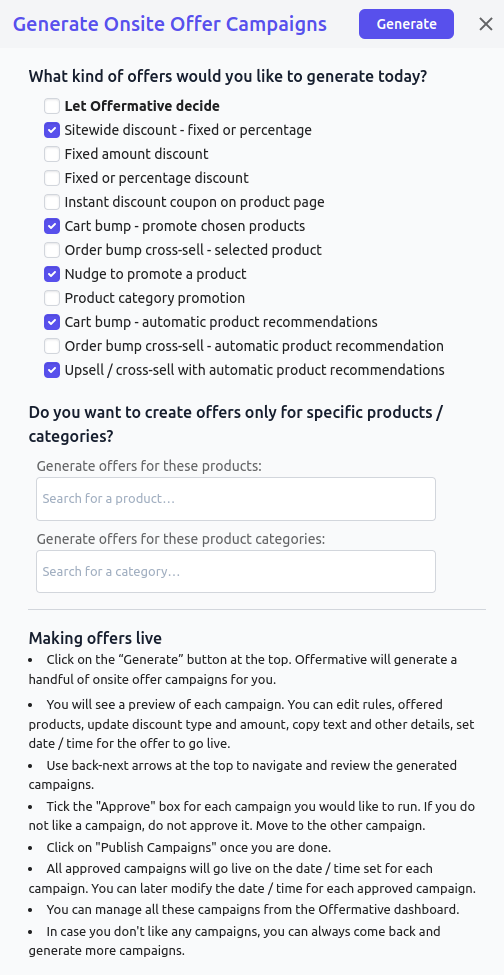Click the Nudge to promote a product label
The width and height of the screenshot is (504, 975).
click(155, 274)
